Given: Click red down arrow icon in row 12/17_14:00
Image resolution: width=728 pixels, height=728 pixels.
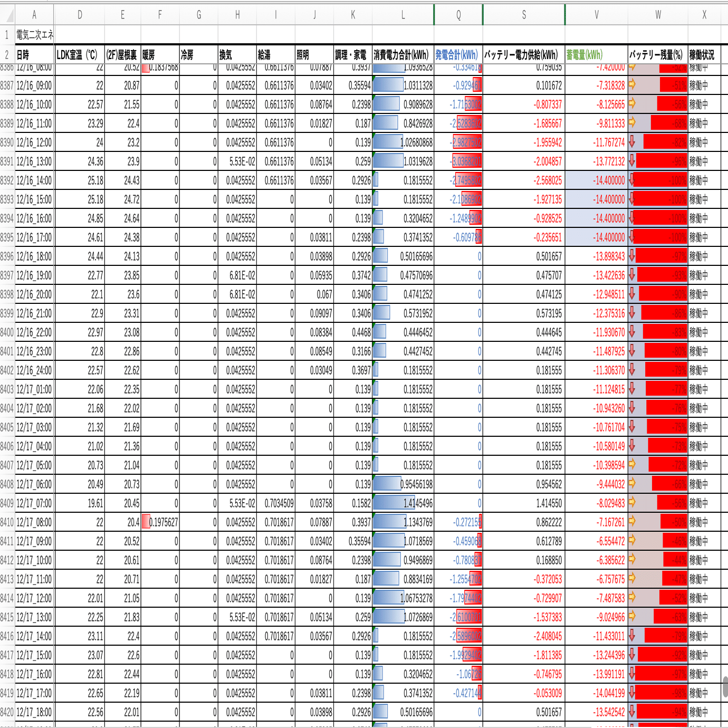Looking at the screenshot, I should pyautogui.click(x=632, y=635).
